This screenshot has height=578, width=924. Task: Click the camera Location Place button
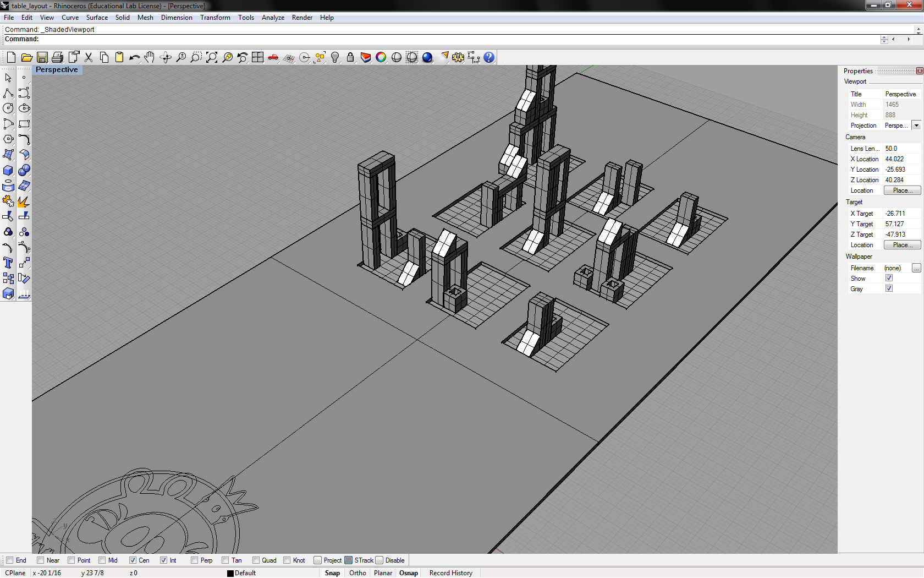pos(902,190)
